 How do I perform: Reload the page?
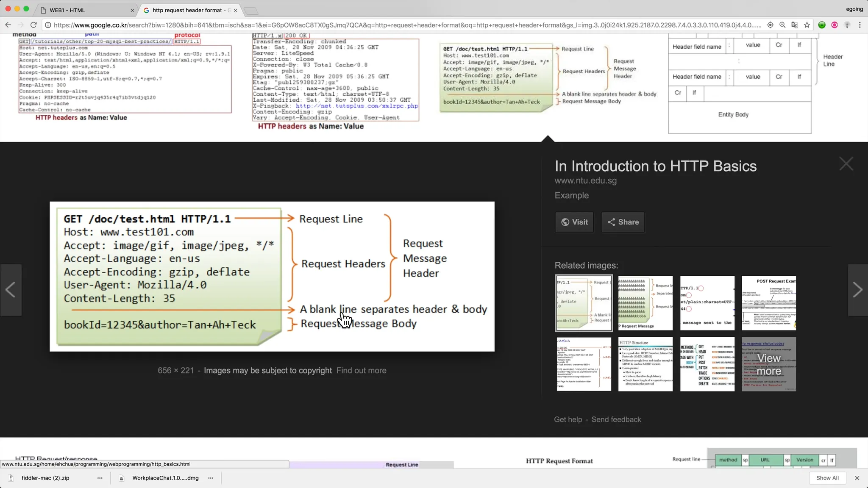[x=33, y=25]
